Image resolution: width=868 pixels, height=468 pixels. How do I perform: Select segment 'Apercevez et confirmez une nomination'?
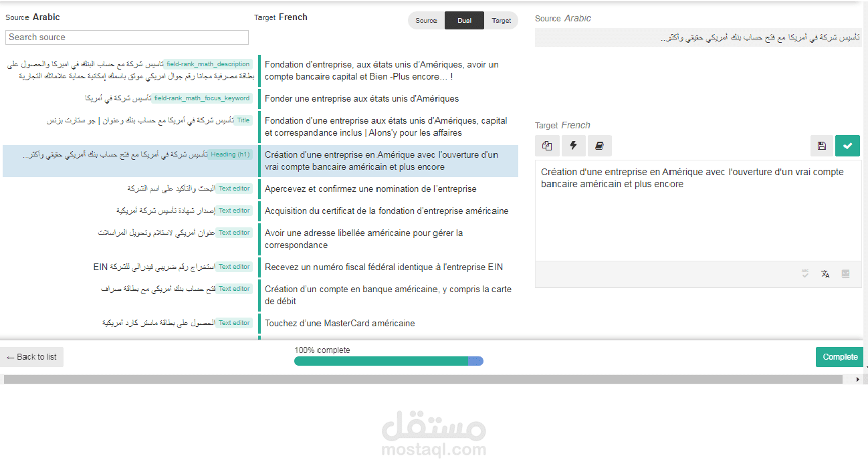[370, 189]
